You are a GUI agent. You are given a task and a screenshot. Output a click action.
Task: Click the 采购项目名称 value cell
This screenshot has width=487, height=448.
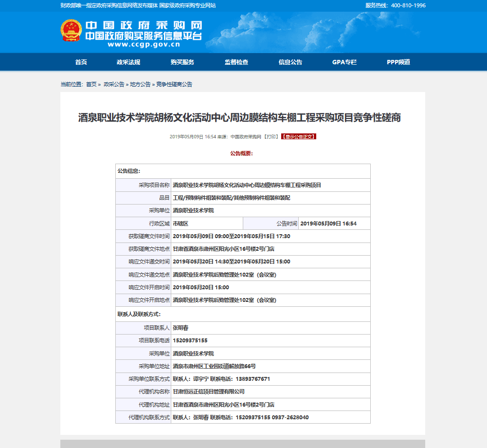coord(247,185)
